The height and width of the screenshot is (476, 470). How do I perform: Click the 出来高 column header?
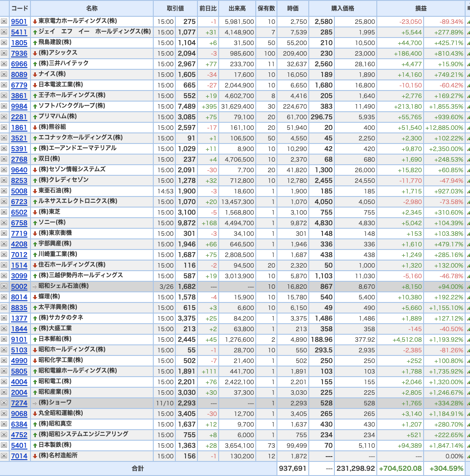pyautogui.click(x=237, y=8)
